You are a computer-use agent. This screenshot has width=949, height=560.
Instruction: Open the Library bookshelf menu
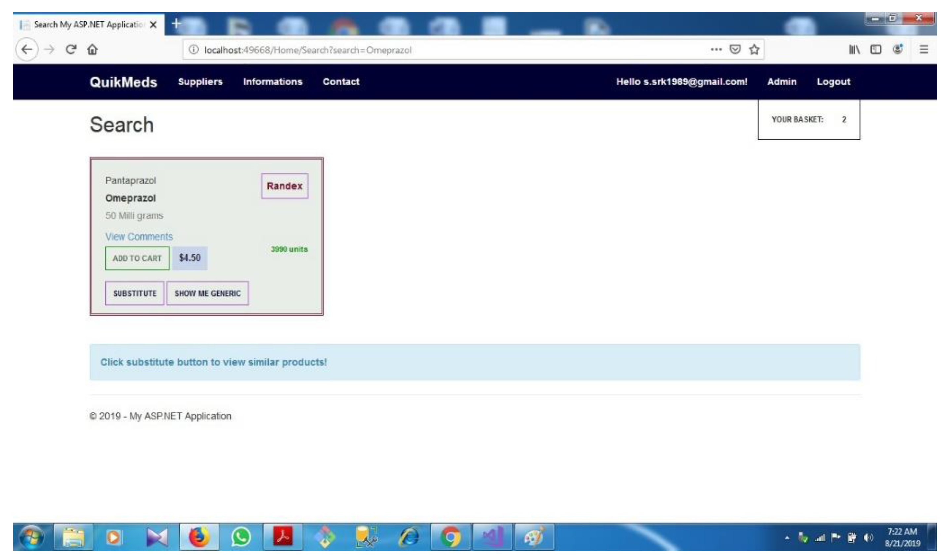[x=854, y=49]
